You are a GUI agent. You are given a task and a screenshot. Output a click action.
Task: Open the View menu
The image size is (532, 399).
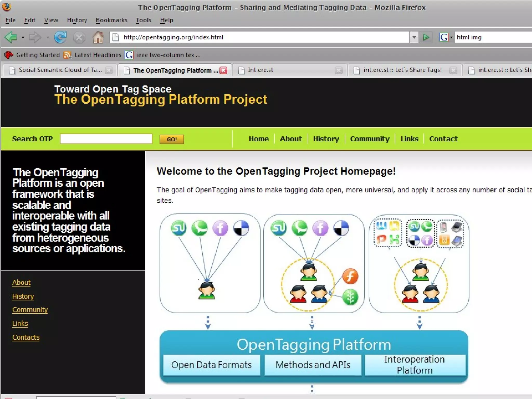[x=51, y=20]
